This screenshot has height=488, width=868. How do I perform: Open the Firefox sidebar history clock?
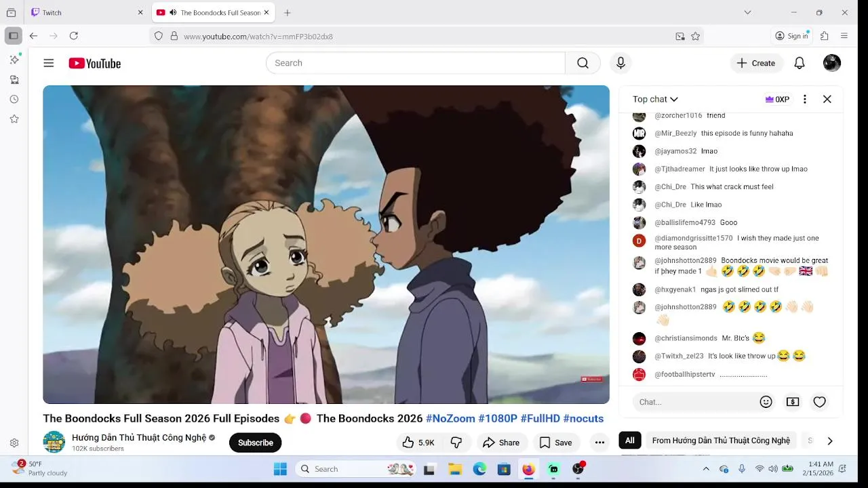(14, 99)
